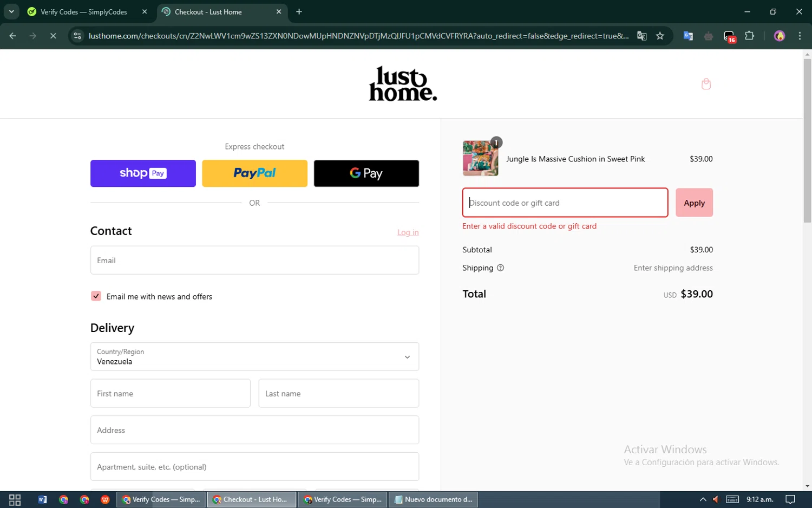Open the Chrome three-dot menu
The height and width of the screenshot is (508, 812).
click(x=800, y=36)
